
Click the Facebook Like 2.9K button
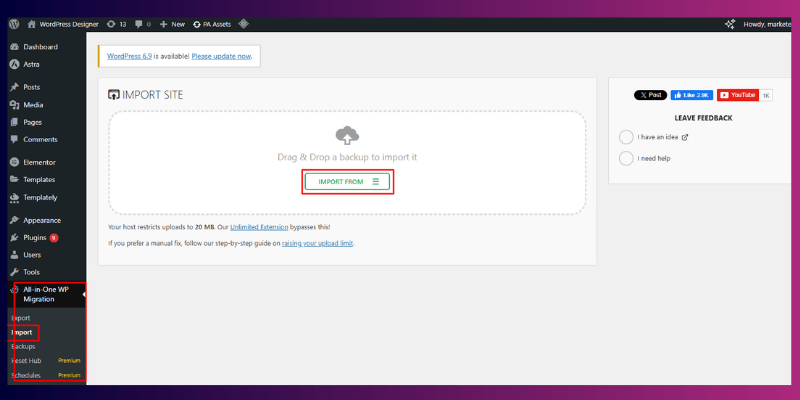click(x=692, y=95)
